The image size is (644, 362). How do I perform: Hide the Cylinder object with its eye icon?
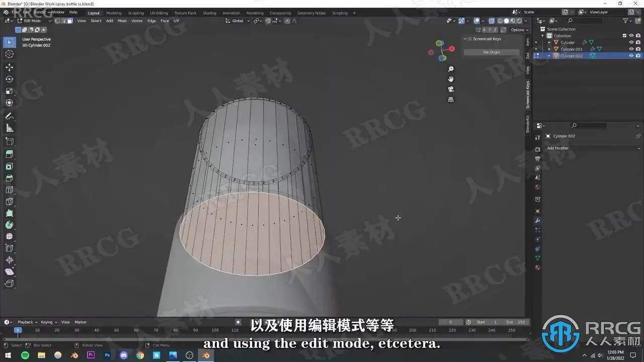tap(631, 43)
